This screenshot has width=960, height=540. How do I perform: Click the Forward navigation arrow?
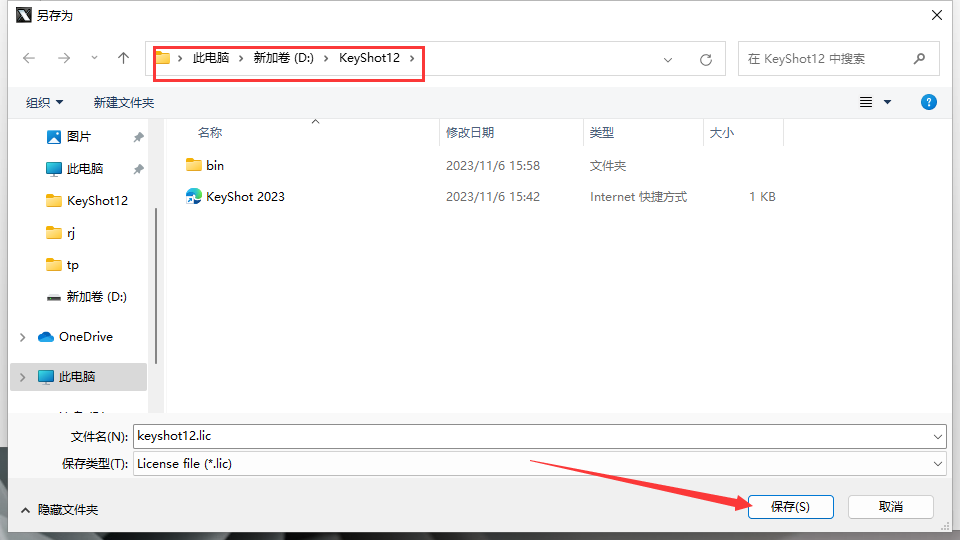tap(64, 58)
